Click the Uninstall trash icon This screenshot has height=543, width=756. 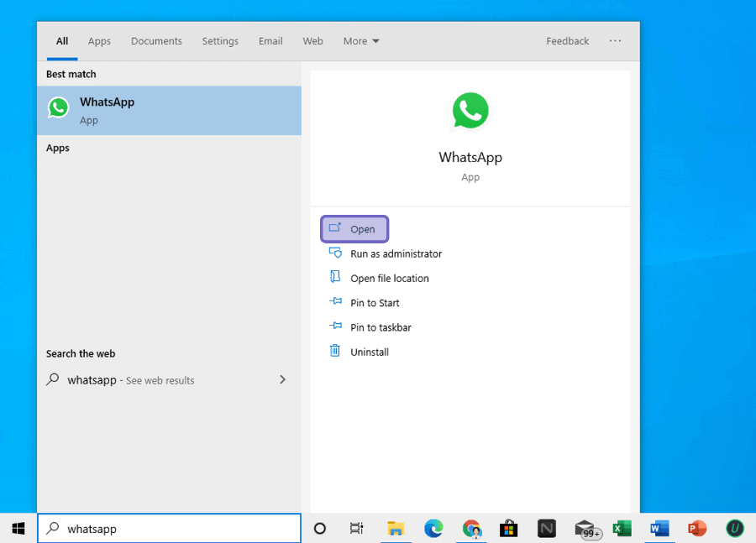click(335, 350)
